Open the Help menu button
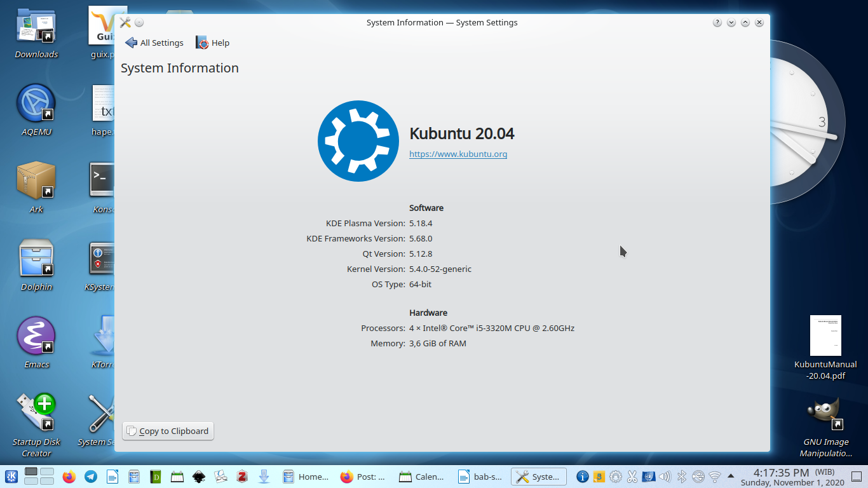The image size is (868, 488). click(212, 43)
